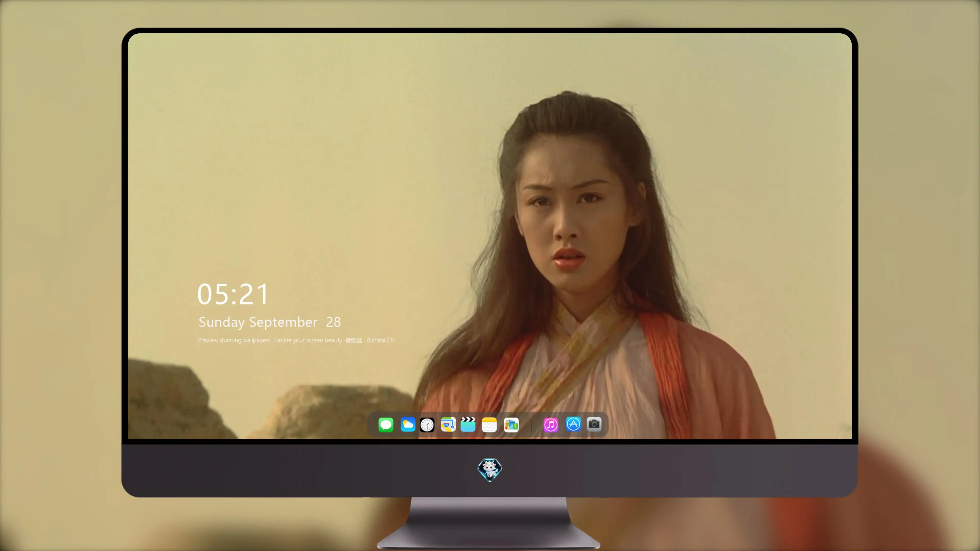Open the Clock app in the dock
The height and width of the screenshot is (551, 980).
(427, 425)
